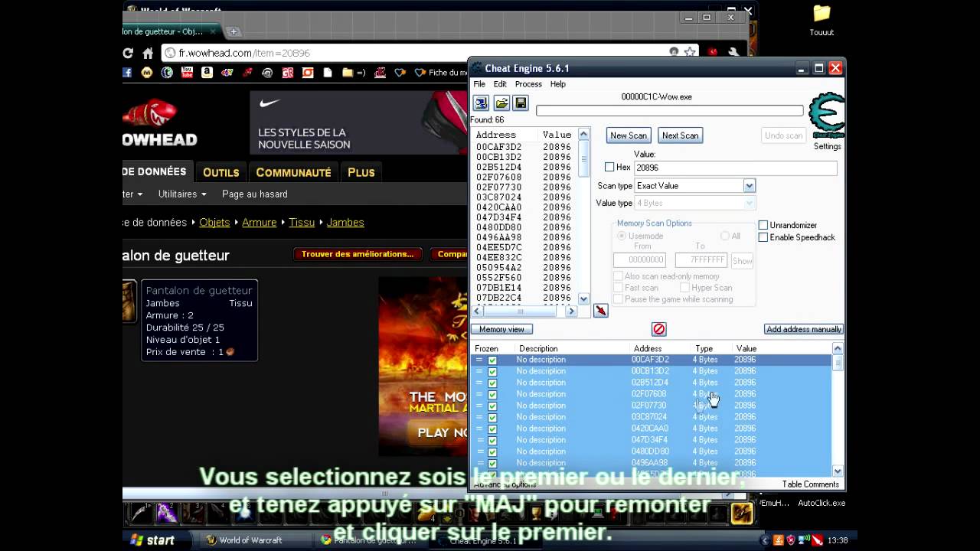
Task: Open Cheat Engine Settings via the logo
Action: pos(827,116)
